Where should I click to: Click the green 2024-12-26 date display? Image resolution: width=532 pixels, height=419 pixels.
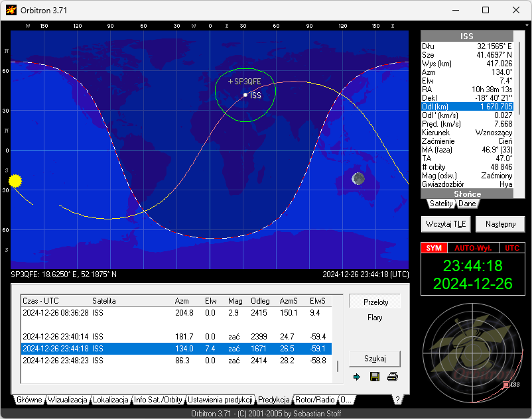[472, 284]
